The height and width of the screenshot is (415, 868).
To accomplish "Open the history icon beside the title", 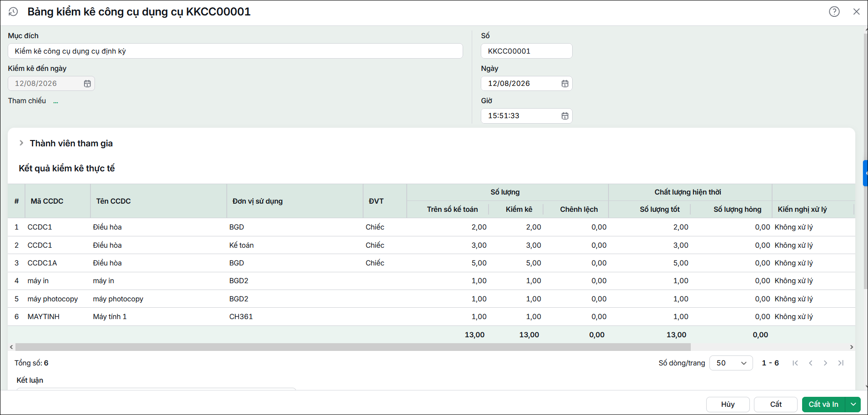I will (13, 12).
